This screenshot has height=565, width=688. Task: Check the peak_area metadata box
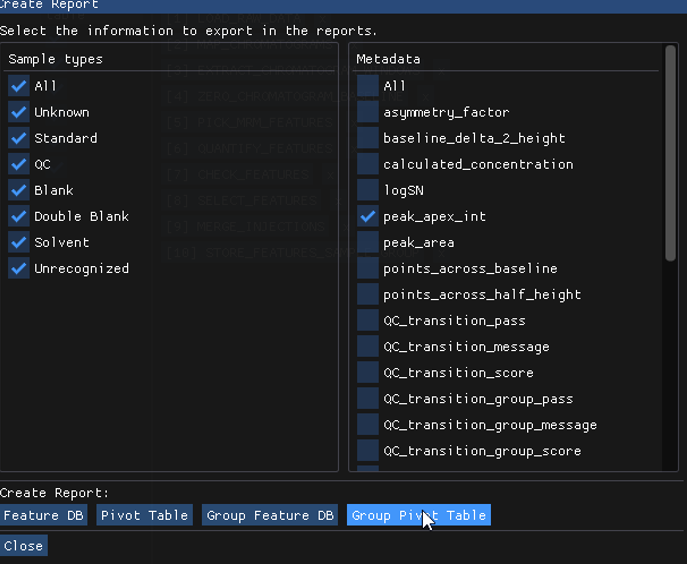[x=368, y=242]
